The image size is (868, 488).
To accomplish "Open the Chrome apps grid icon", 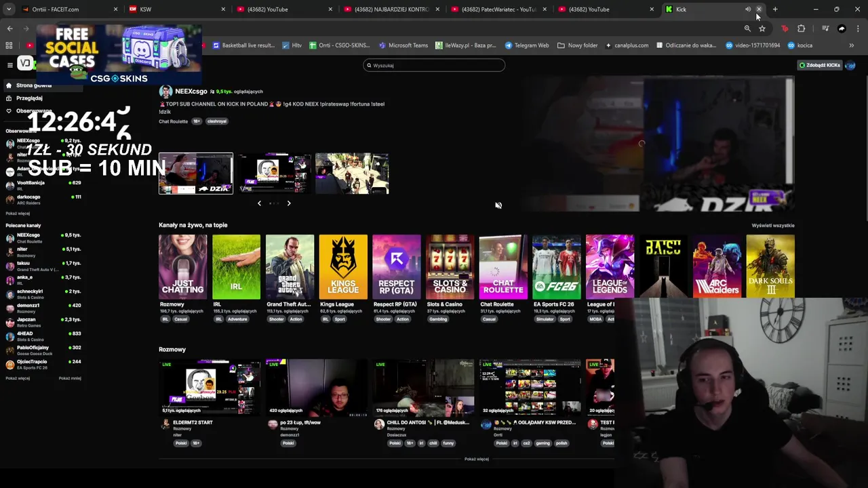I will (9, 45).
